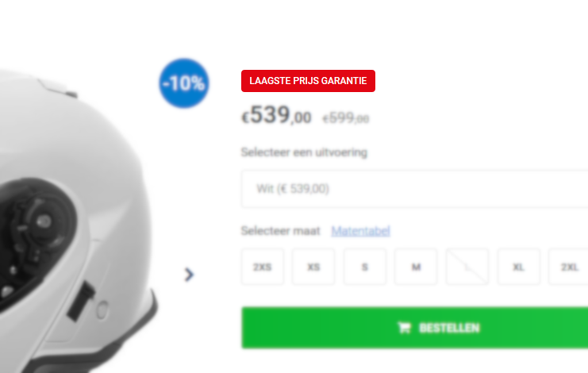
Task: Choose size 2XL
Action: click(568, 267)
